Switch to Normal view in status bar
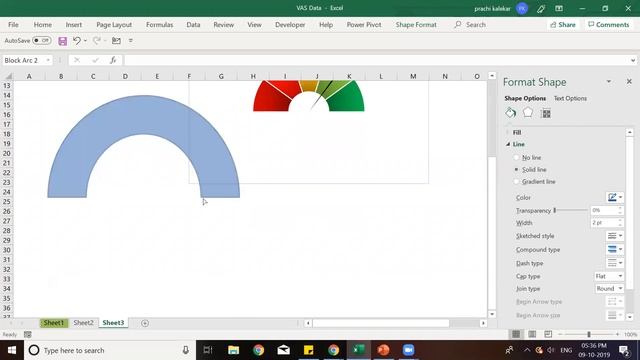This screenshot has height=360, width=640. click(x=516, y=334)
